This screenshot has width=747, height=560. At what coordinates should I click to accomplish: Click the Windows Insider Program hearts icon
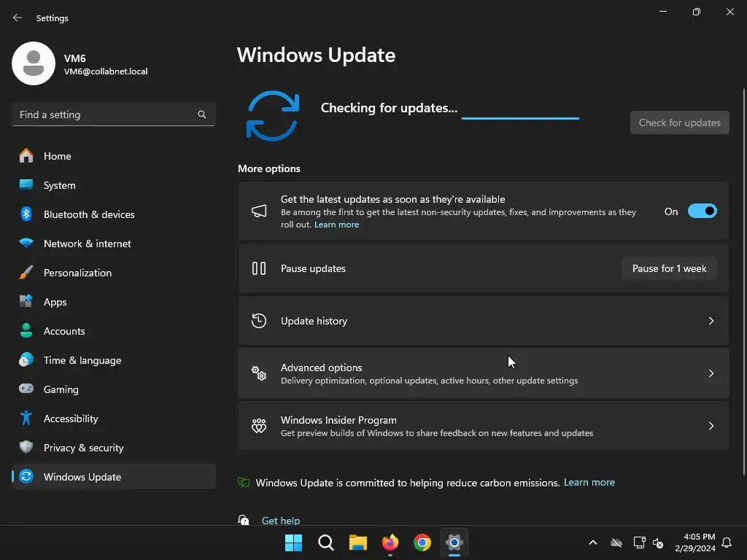(x=259, y=426)
